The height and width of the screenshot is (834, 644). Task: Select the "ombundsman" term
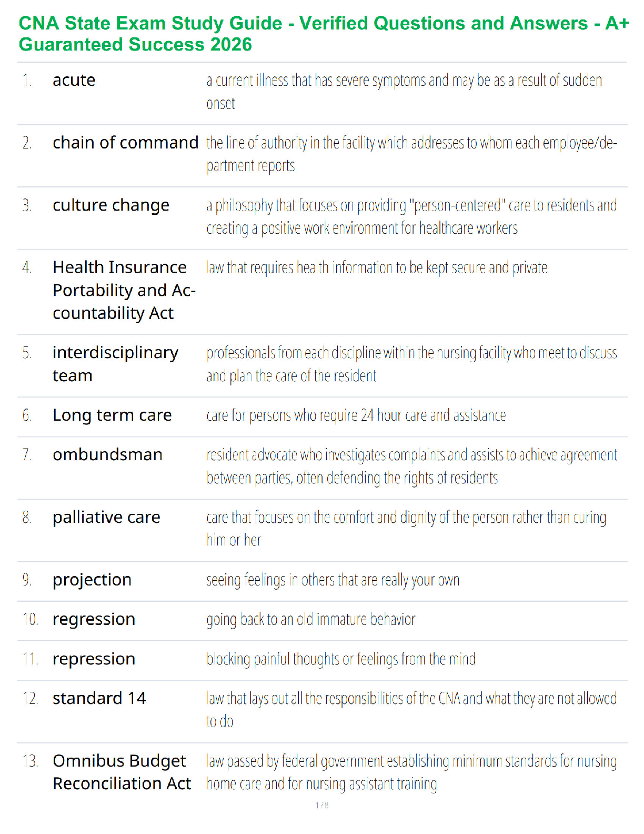pyautogui.click(x=107, y=454)
